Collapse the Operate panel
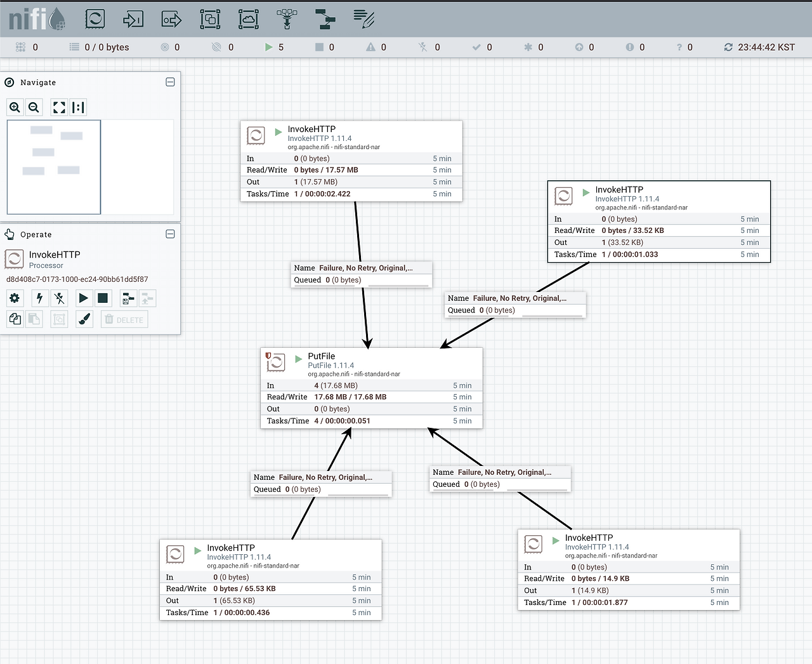This screenshot has width=812, height=664. tap(170, 234)
